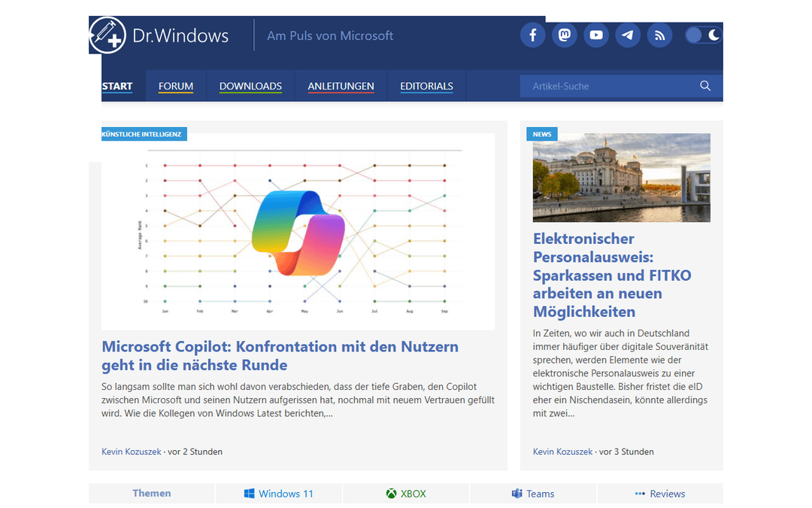Viewport: 812px width, 508px height.
Task: Click the 'Am Puls von Microsoft' tagline
Action: pyautogui.click(x=330, y=36)
